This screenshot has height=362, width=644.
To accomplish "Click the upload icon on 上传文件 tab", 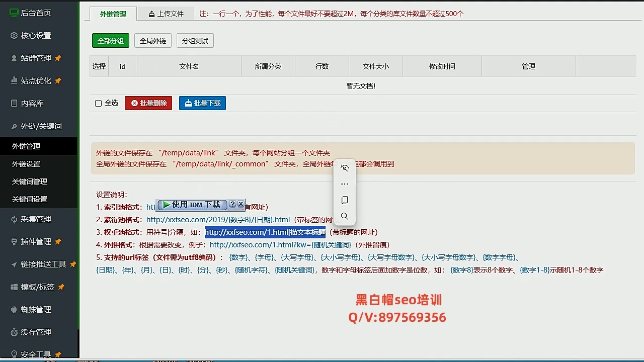I will (151, 14).
